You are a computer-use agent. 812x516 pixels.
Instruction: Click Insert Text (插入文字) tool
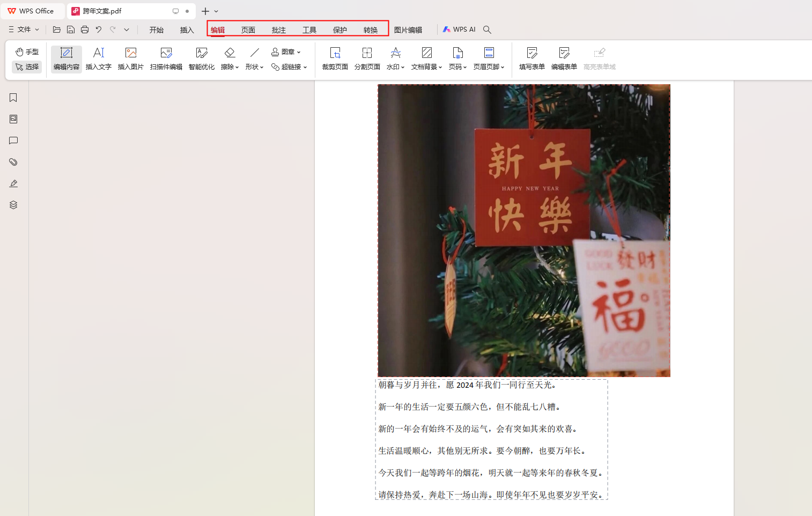click(x=99, y=59)
